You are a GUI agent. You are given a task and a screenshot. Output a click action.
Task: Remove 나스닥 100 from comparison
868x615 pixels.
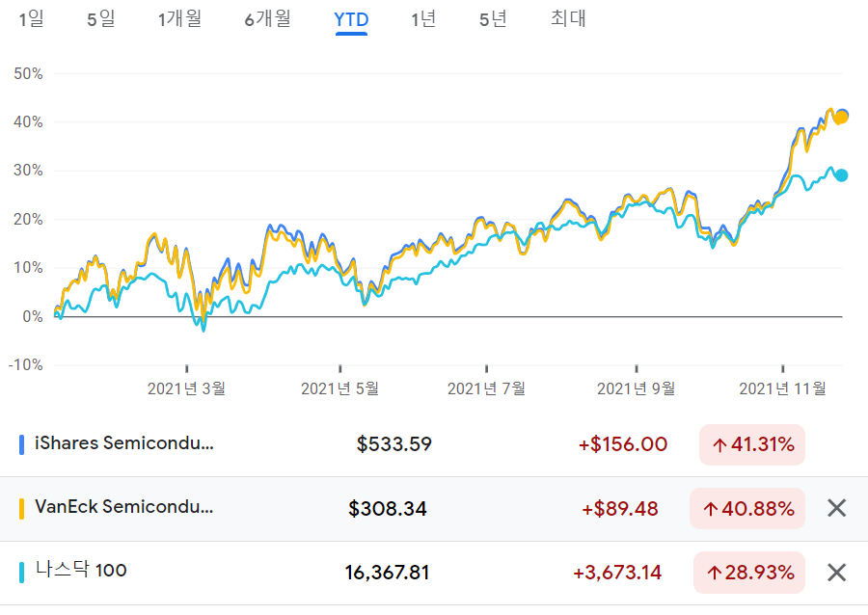pos(836,573)
